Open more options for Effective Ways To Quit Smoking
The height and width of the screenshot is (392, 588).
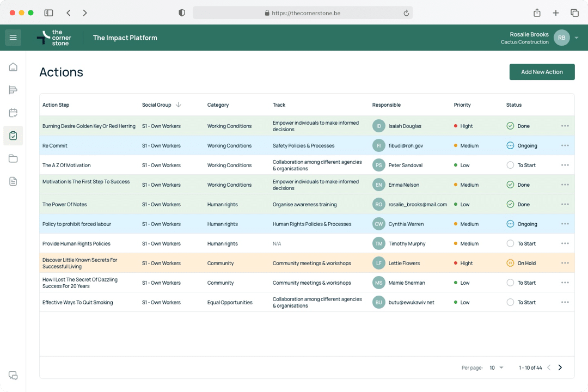click(x=565, y=302)
